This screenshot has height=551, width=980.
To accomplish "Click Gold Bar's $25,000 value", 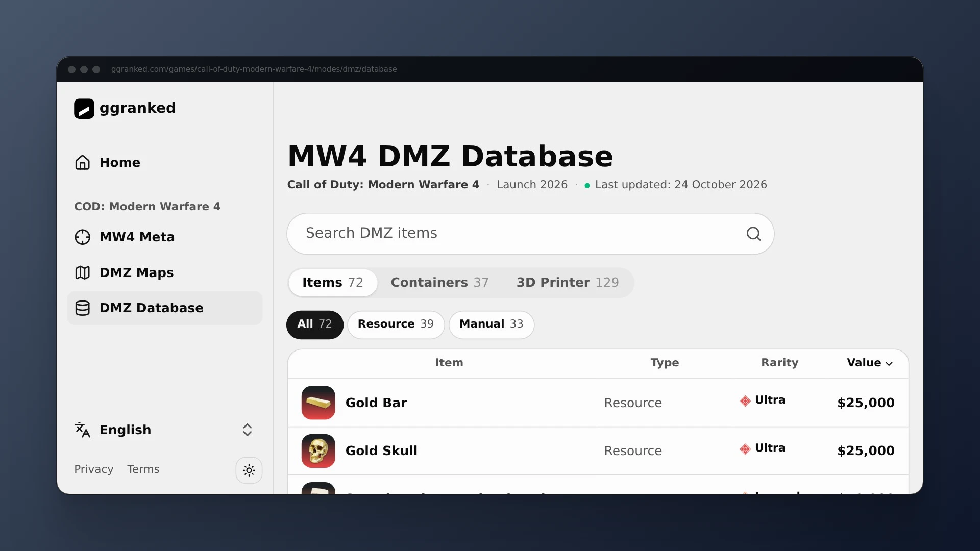I will [866, 403].
